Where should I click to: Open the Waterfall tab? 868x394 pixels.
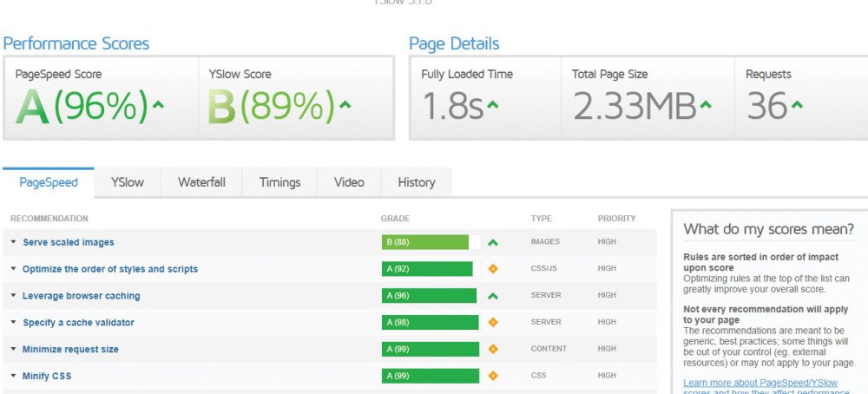pos(201,182)
